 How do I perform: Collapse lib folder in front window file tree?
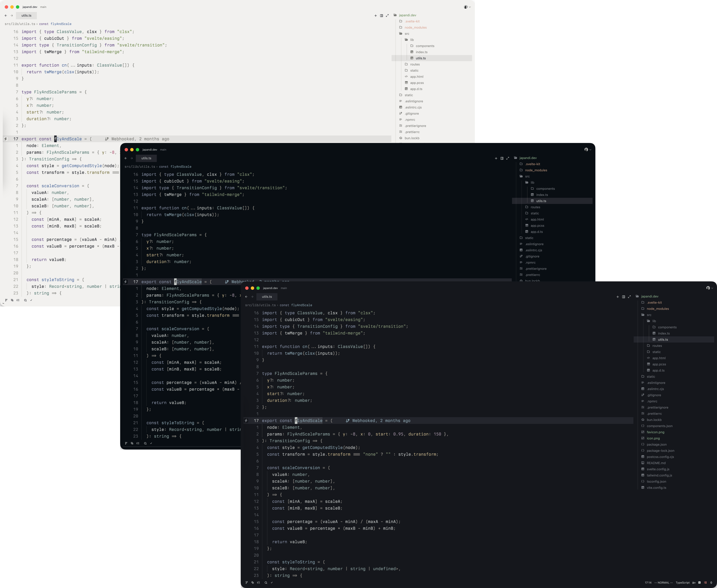click(x=651, y=321)
